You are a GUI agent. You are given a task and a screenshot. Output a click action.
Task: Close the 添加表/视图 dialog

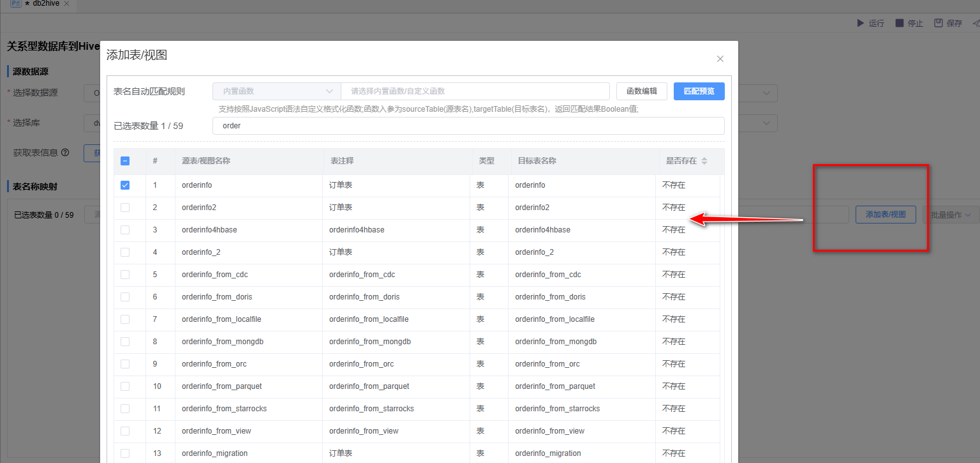tap(720, 59)
